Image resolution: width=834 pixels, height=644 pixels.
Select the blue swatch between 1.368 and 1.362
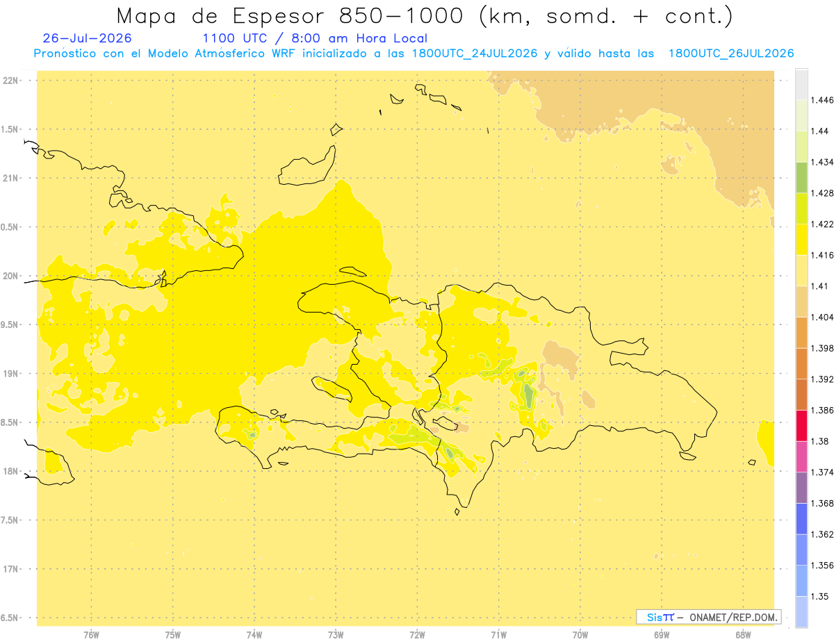click(x=801, y=518)
